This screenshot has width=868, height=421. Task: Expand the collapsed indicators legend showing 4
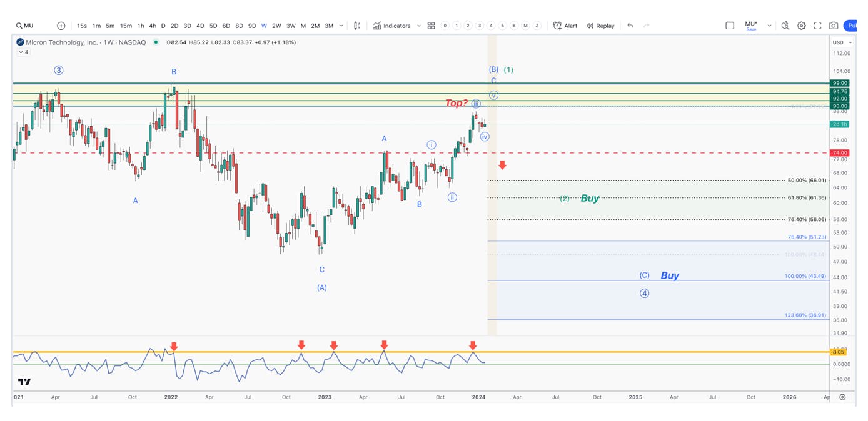[x=23, y=52]
